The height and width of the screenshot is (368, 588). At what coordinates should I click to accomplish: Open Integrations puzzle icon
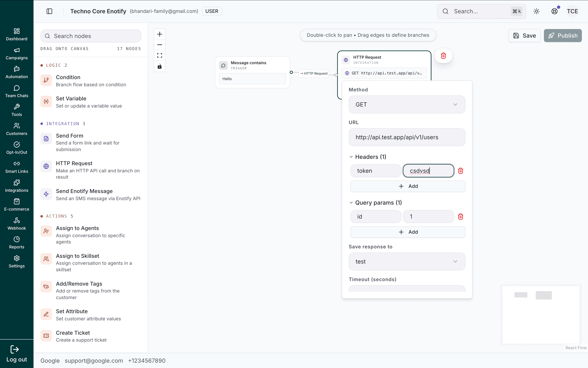point(17,182)
